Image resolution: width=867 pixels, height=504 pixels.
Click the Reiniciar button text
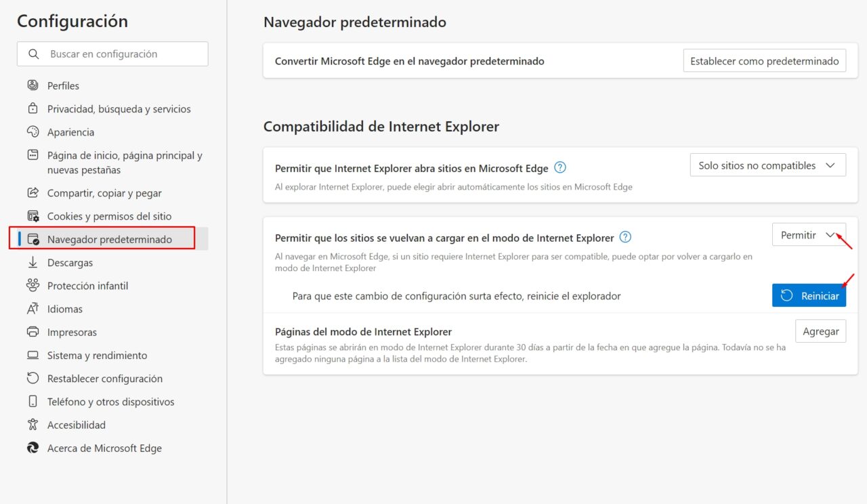click(x=820, y=296)
